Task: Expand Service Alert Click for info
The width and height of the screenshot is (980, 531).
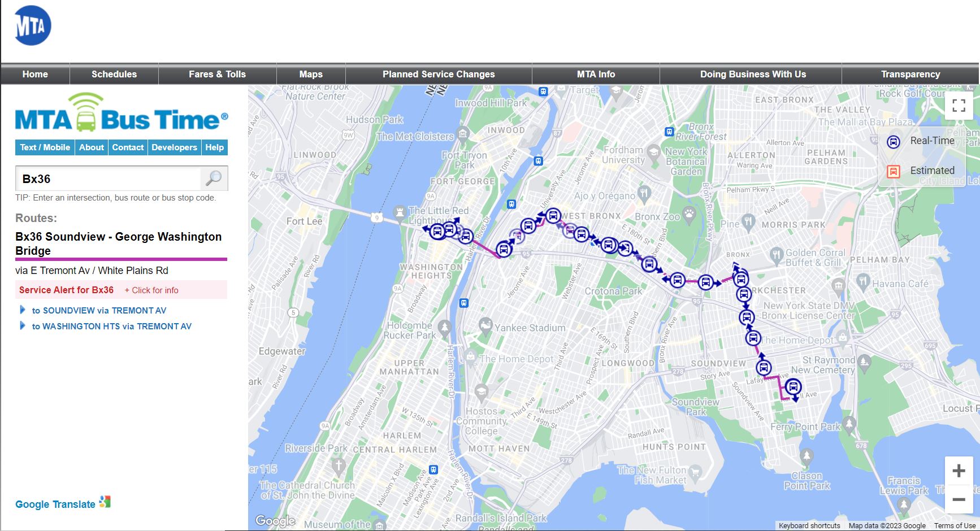Action: click(x=151, y=290)
